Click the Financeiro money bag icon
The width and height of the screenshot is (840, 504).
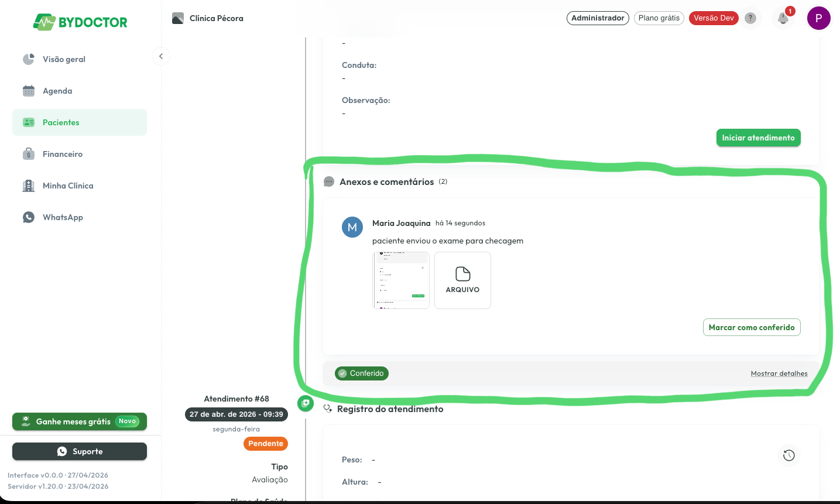(x=29, y=154)
